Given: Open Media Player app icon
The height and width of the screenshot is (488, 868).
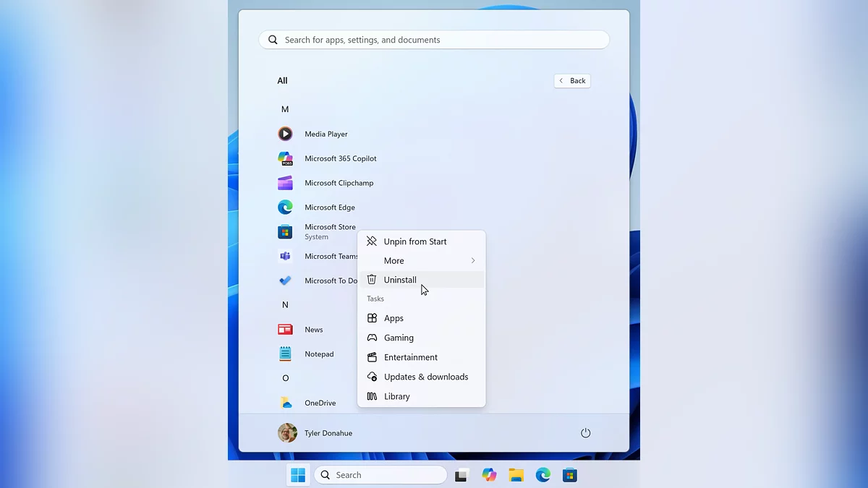Looking at the screenshot, I should click(285, 134).
